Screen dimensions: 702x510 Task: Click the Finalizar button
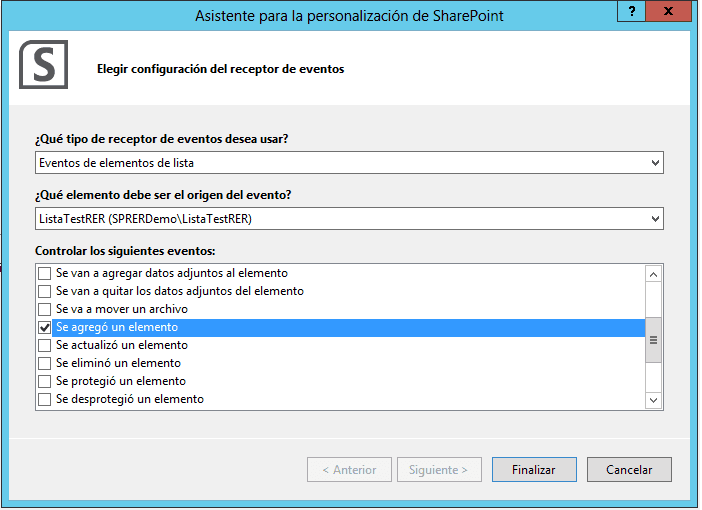point(534,469)
